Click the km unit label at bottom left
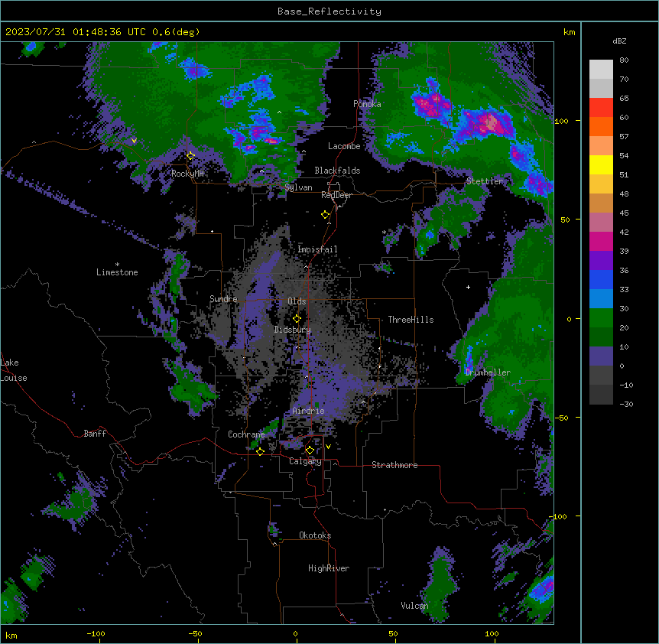The image size is (659, 644). (11, 636)
